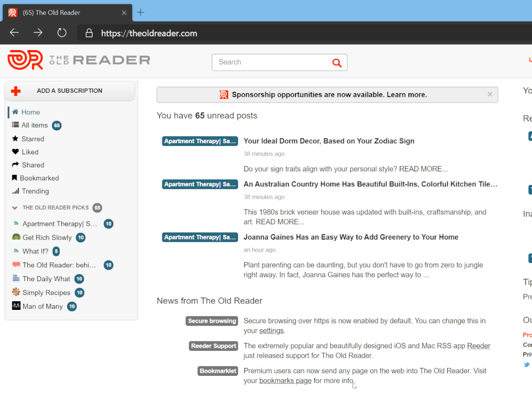Show Starred posts

coord(33,139)
